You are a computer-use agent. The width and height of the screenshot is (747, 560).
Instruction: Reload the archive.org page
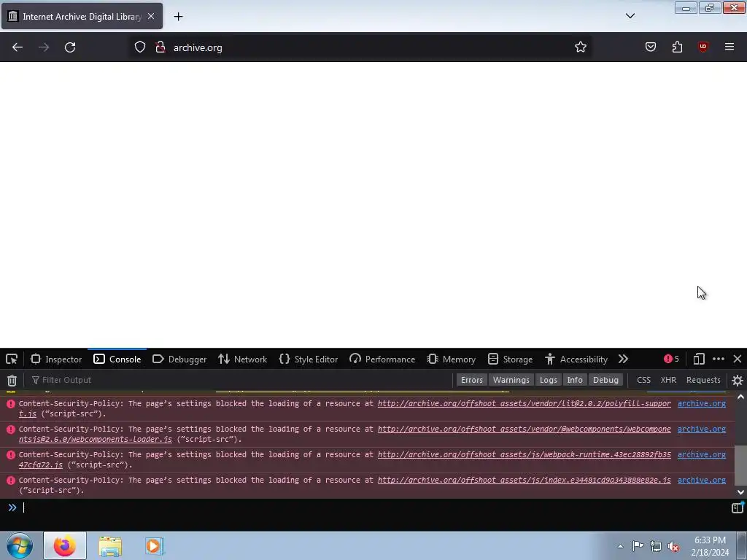(70, 47)
